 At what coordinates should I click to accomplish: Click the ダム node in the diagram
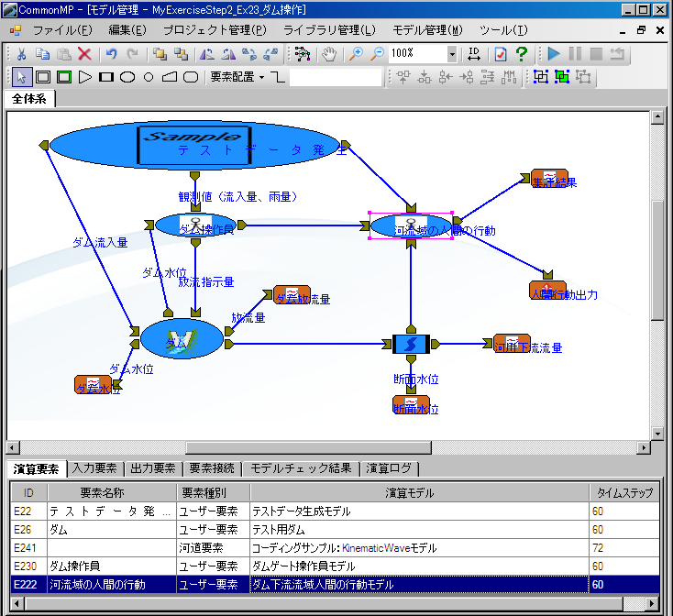point(182,340)
